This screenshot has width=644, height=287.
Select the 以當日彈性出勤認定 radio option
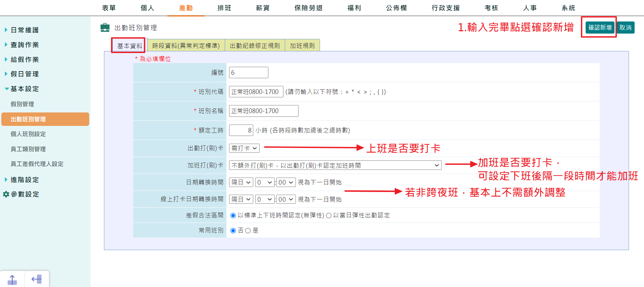click(x=329, y=216)
